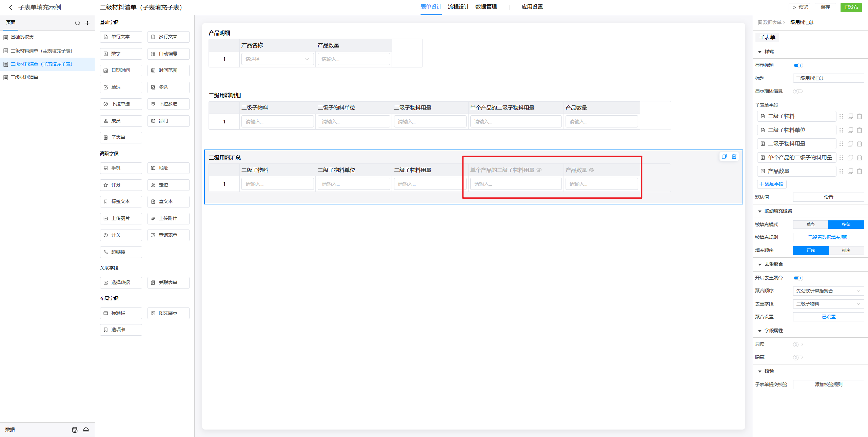Click the plus icon to add page

point(87,23)
